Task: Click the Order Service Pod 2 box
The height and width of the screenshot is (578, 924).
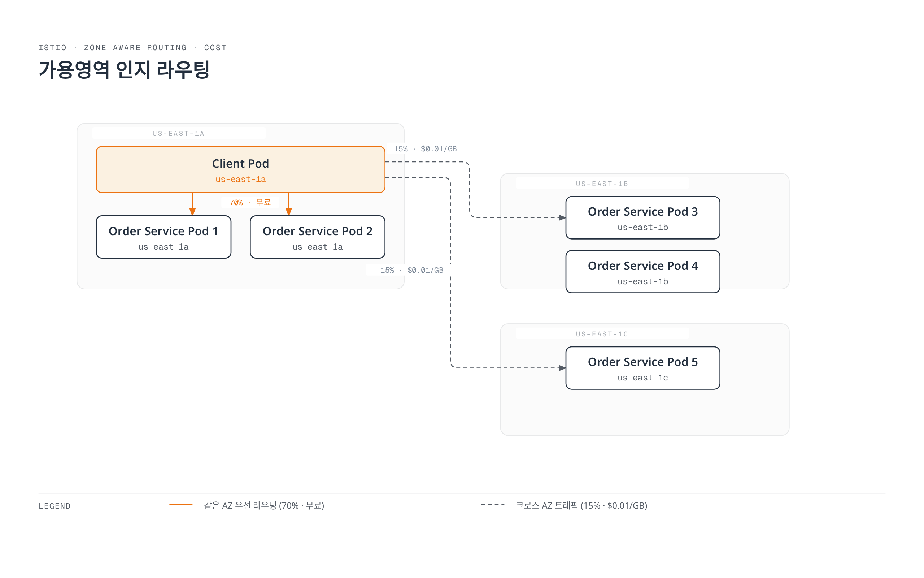Action: [x=317, y=237]
